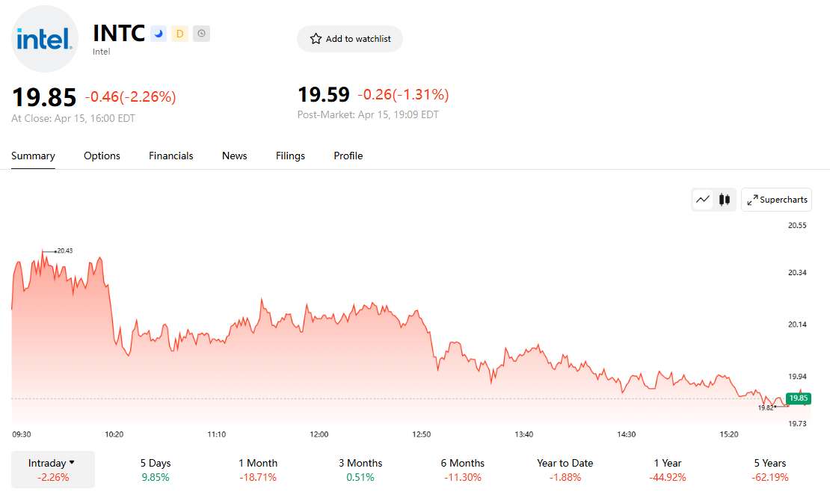Viewport: 830px width, 504px height.
Task: Click the yellow D badge beside INTC
Action: (179, 34)
